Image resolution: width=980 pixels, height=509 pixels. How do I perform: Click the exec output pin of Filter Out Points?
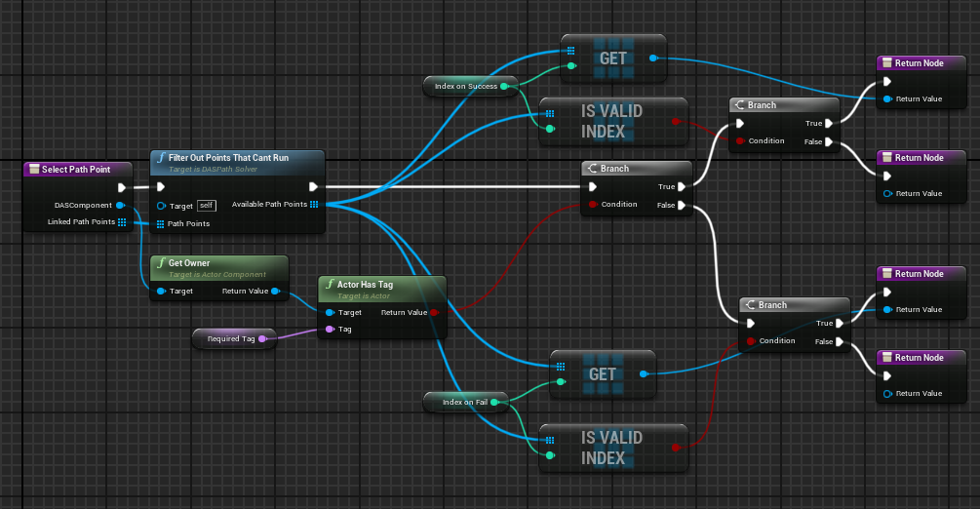tap(314, 187)
